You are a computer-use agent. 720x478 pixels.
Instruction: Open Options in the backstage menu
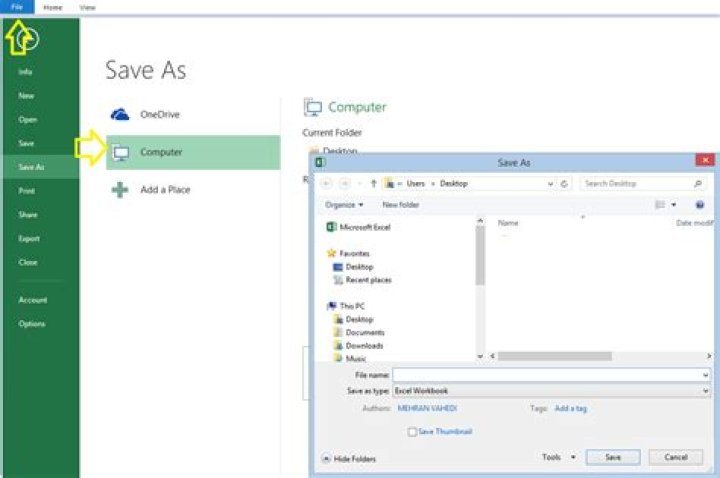pos(32,324)
